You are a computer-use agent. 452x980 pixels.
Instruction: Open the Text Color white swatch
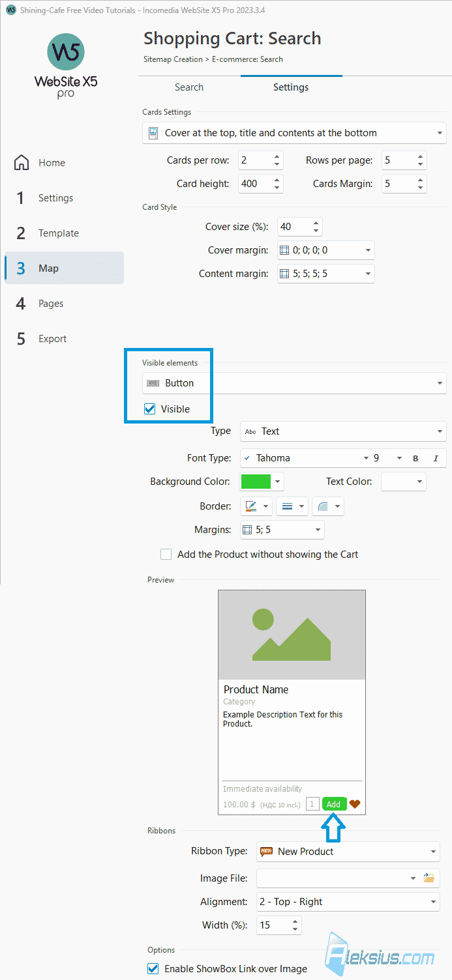click(403, 482)
